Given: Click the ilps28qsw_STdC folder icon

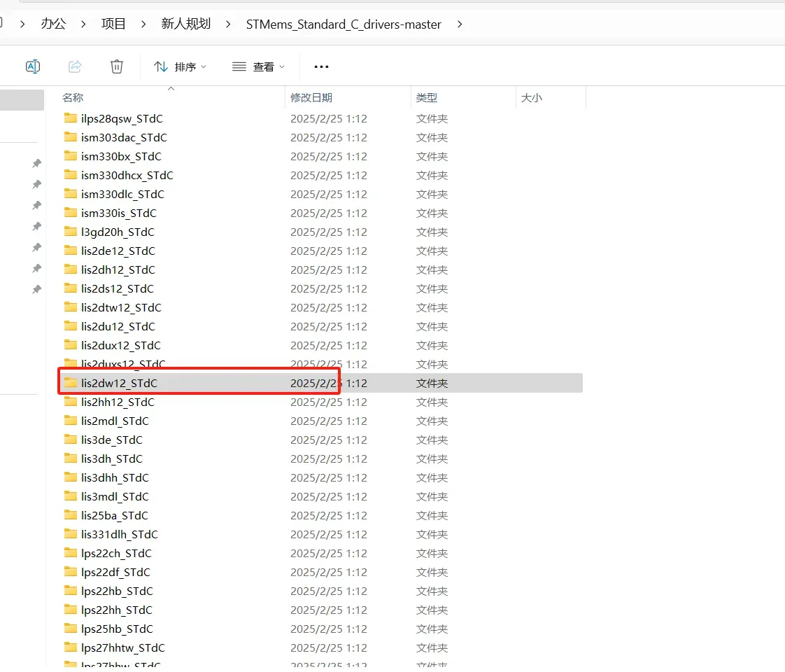Looking at the screenshot, I should click(x=71, y=119).
